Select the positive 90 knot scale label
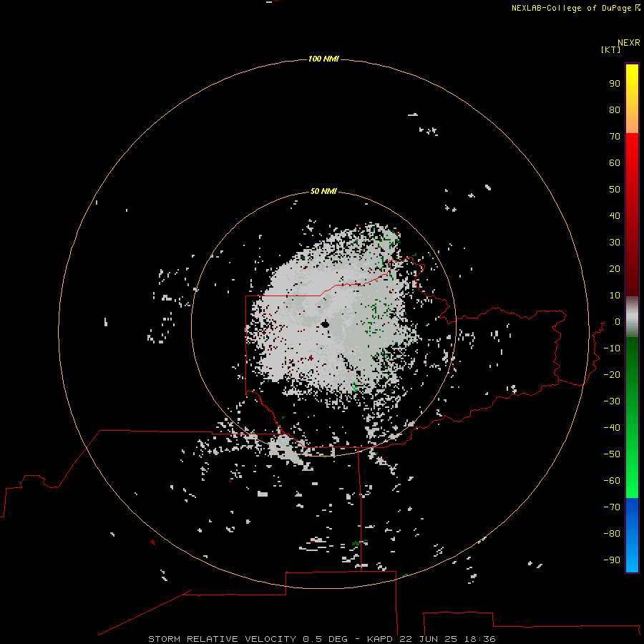The height and width of the screenshot is (644, 644). pyautogui.click(x=615, y=84)
